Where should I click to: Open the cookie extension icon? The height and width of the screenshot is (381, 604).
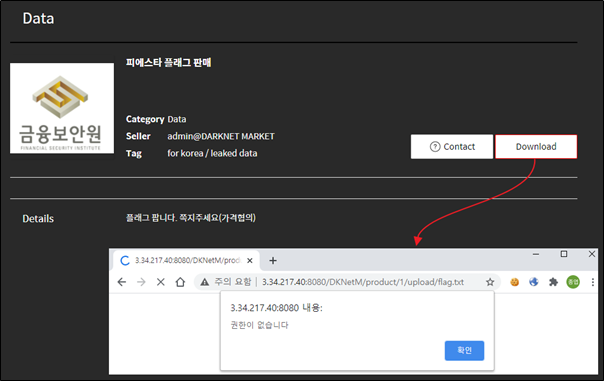[x=514, y=282]
